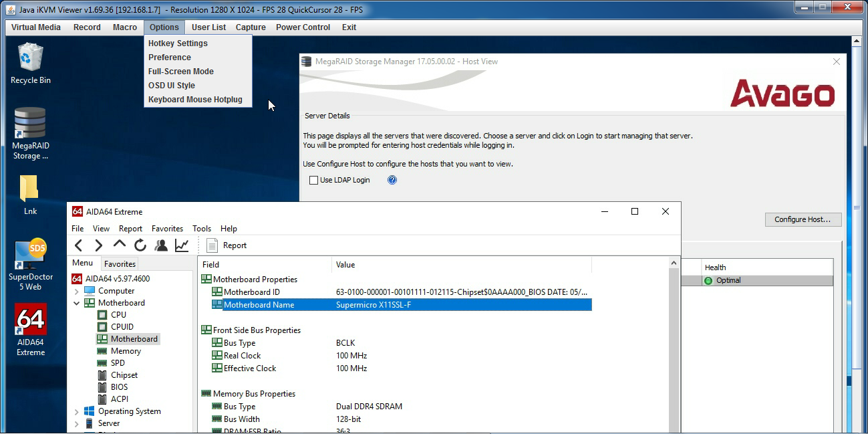Click the LDAP login help icon

[392, 180]
